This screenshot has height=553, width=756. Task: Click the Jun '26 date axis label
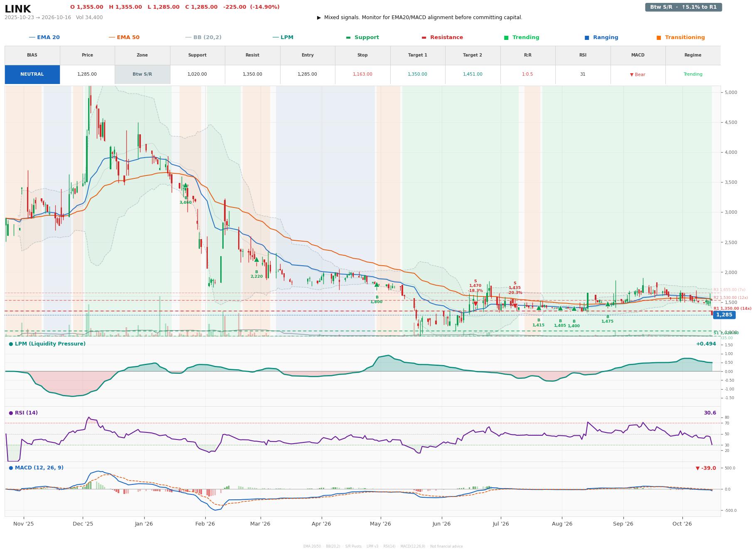441,523
